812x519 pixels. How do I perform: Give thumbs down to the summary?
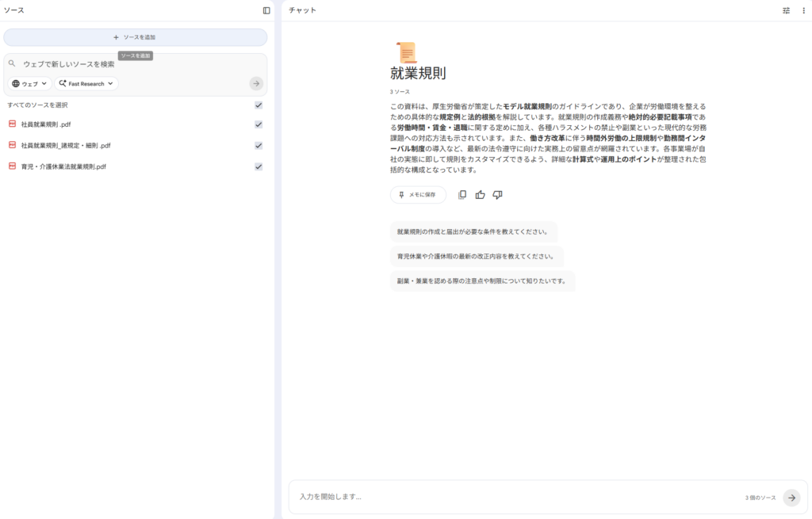coord(497,195)
